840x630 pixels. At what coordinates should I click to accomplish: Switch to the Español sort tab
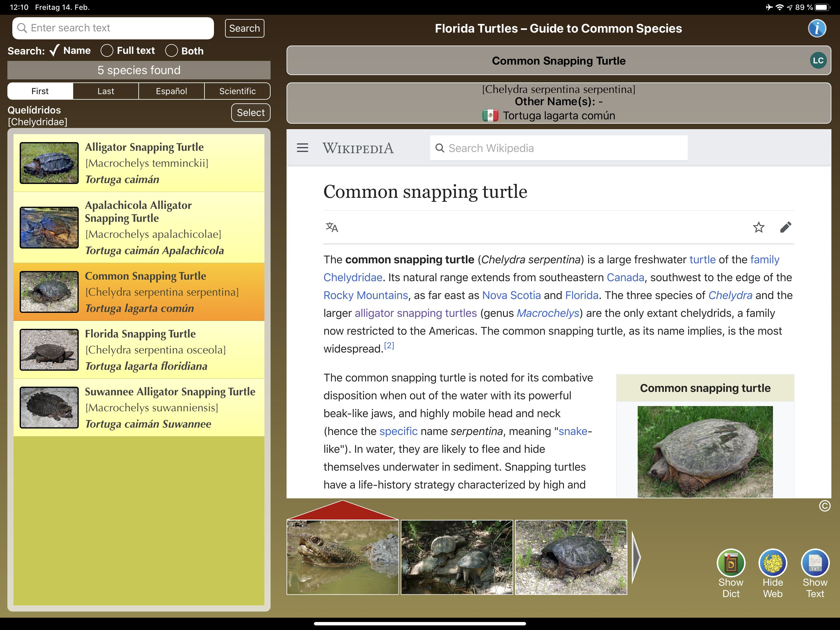click(x=171, y=91)
